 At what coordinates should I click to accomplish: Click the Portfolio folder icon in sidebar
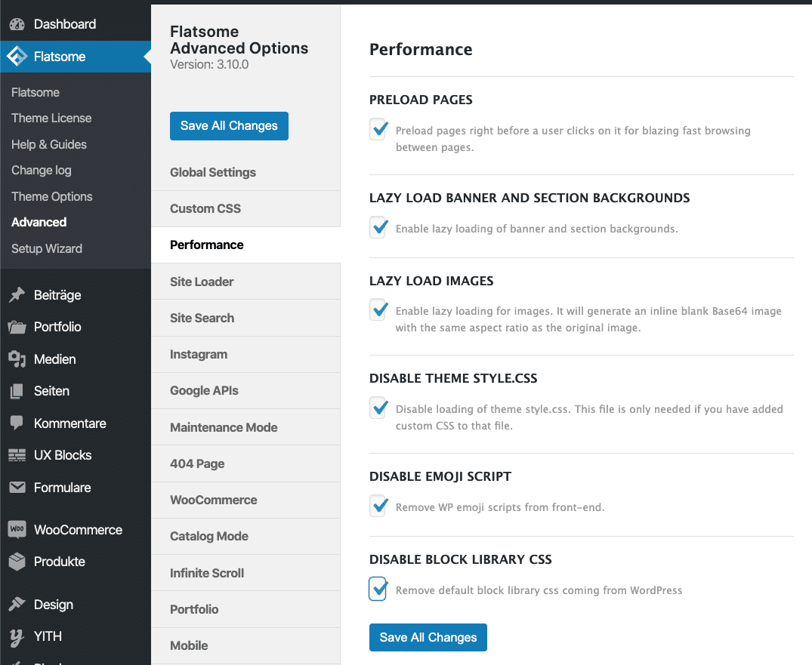click(17, 327)
